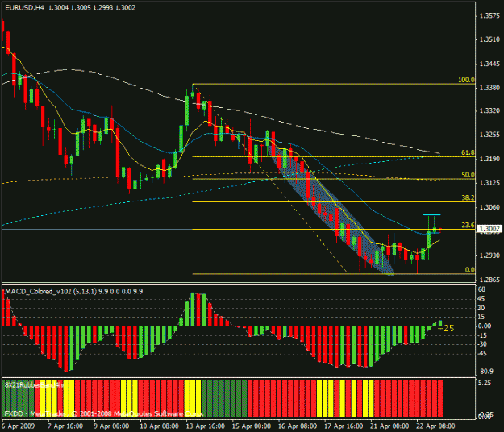Select the Fibonacci 23.6 level label
This screenshot has width=504, height=432.
(x=468, y=225)
